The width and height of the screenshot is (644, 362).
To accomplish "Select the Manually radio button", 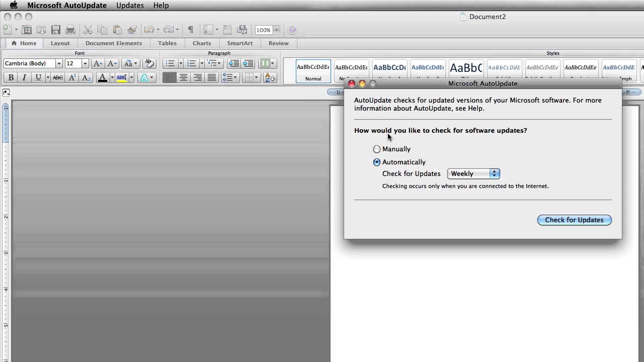I will (377, 149).
